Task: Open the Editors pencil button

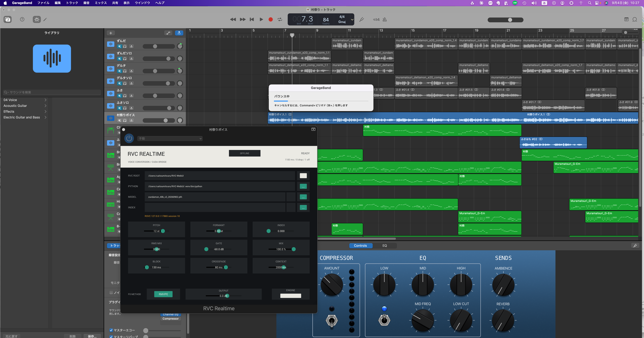Action: click(x=45, y=20)
